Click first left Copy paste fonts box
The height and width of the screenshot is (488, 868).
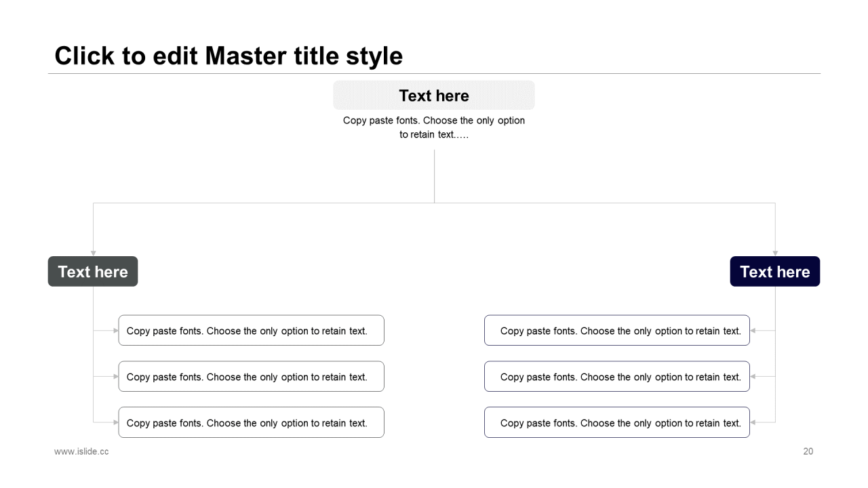click(251, 331)
